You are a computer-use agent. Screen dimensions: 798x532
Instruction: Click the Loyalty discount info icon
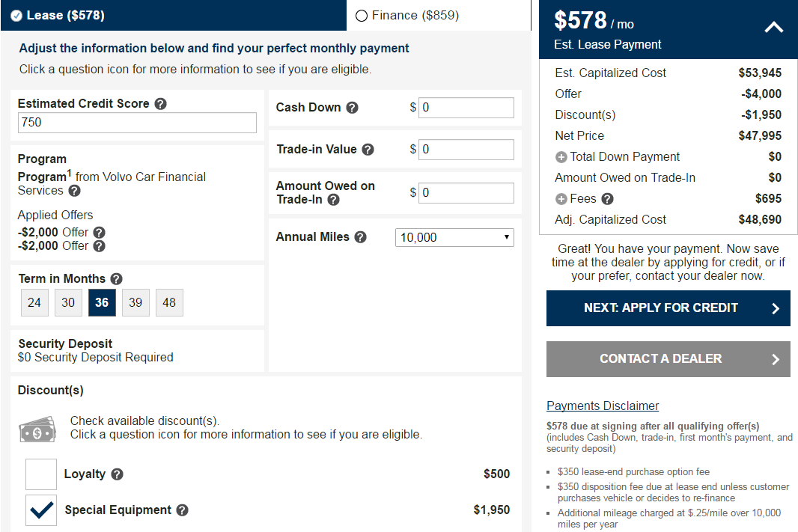118,474
